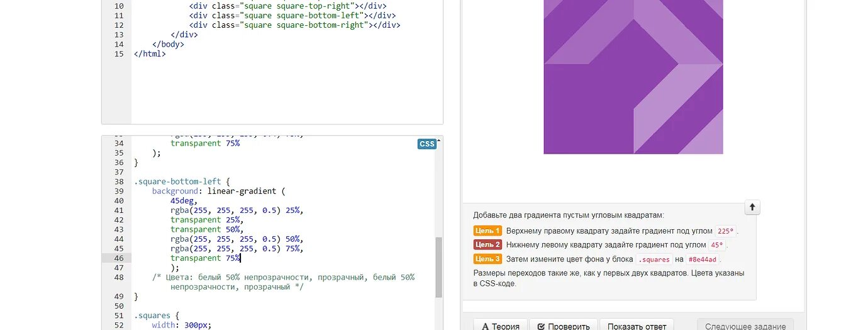Click the Следующее задание button
Image resolution: width=868 pixels, height=330 pixels.
click(x=745, y=326)
